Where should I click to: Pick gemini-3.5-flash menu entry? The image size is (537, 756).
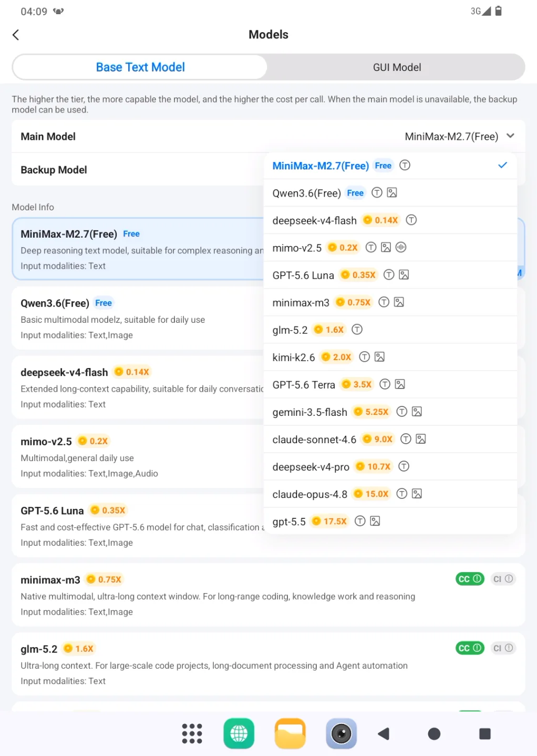pos(390,412)
